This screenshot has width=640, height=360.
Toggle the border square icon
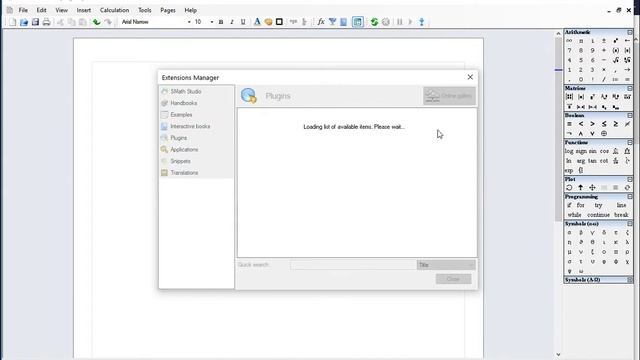point(279,22)
